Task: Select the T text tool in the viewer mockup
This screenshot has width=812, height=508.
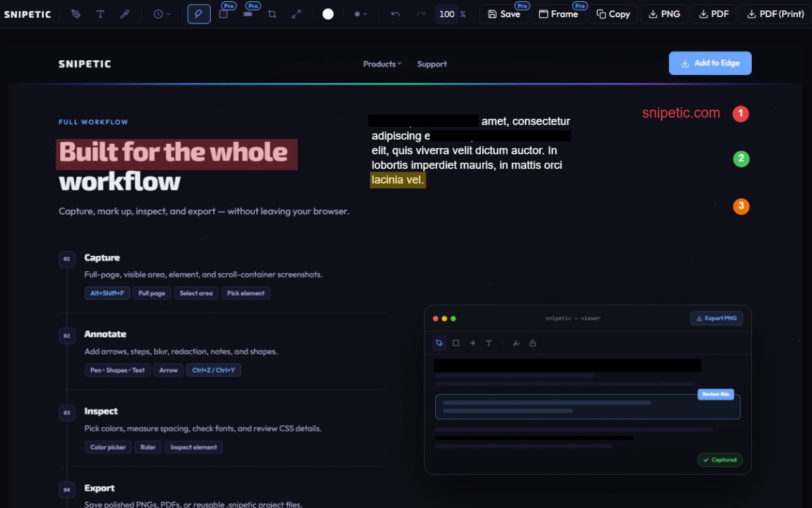Action: click(x=488, y=343)
